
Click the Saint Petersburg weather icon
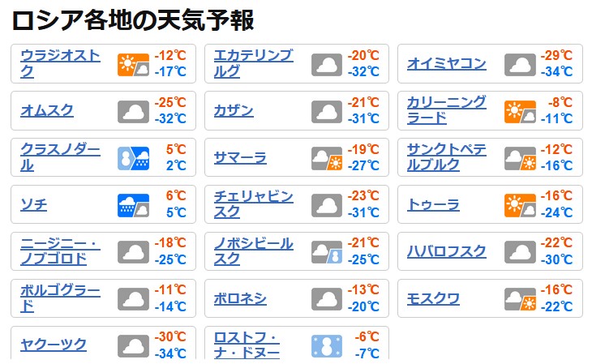[x=520, y=158]
